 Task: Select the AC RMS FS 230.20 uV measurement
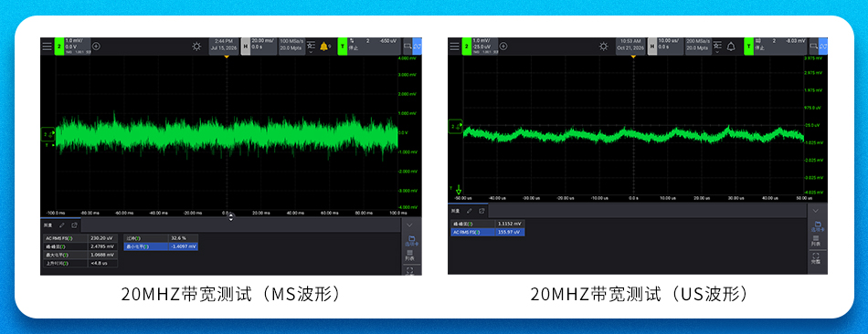tap(80, 238)
